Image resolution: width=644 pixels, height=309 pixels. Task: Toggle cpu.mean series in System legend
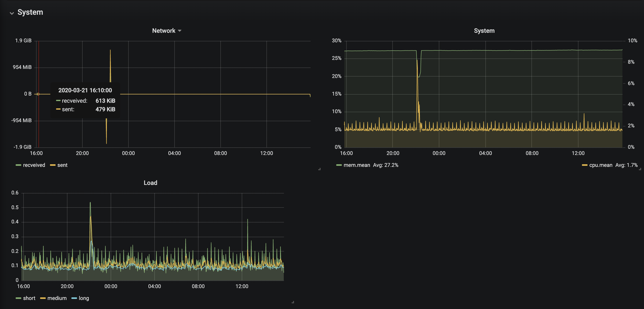[601, 165]
